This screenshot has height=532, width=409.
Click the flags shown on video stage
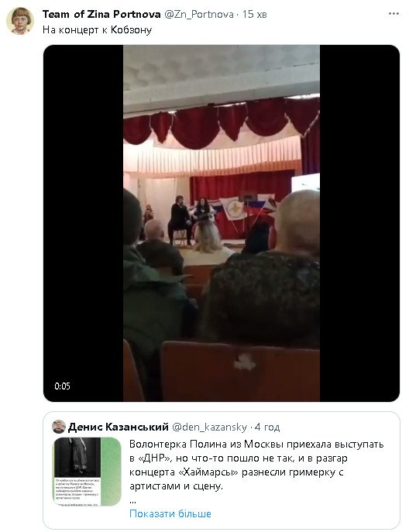246,208
